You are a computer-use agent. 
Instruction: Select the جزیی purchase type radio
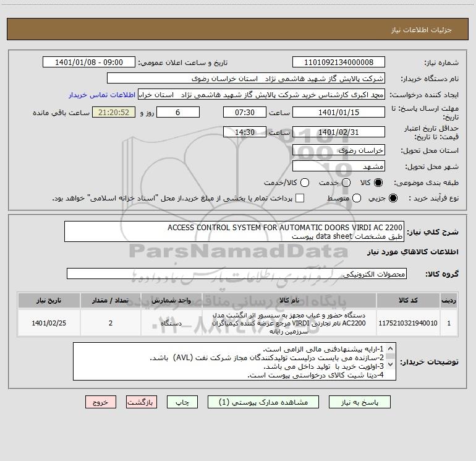393,198
